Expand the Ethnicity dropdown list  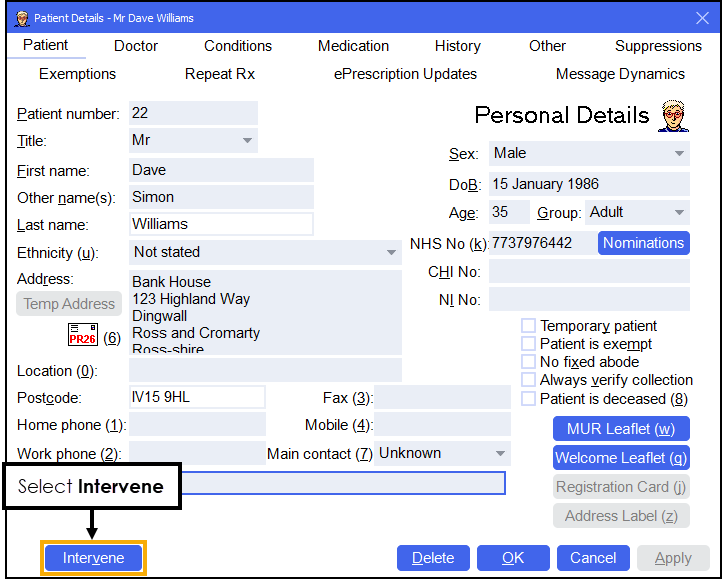coord(392,253)
